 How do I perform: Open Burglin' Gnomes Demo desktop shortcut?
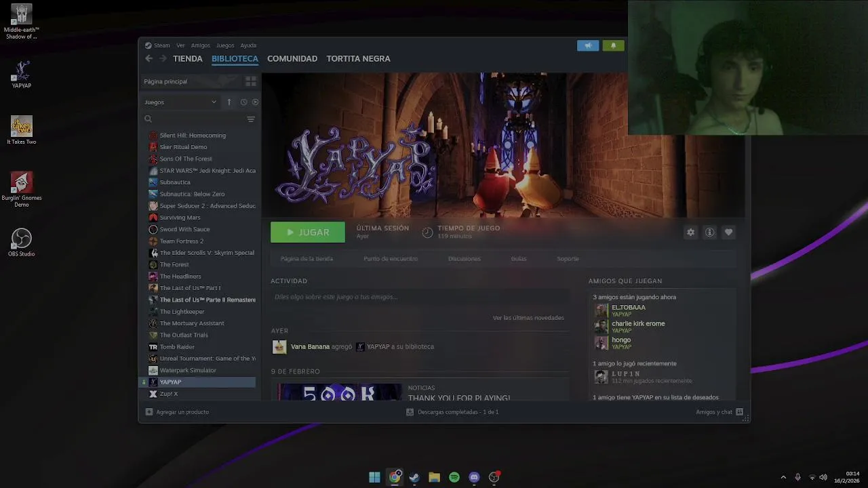(22, 190)
